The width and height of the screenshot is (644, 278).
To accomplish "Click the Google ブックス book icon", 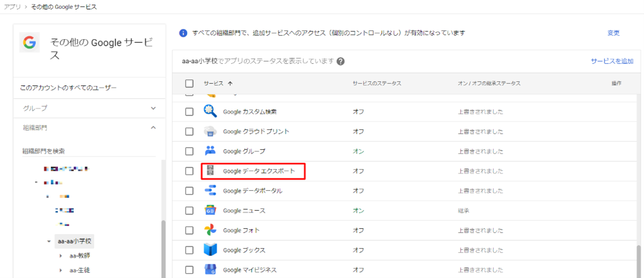I will [x=211, y=250].
